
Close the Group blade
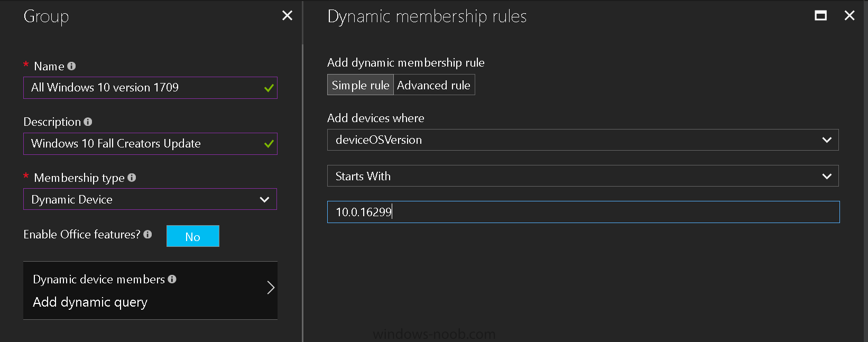[287, 16]
